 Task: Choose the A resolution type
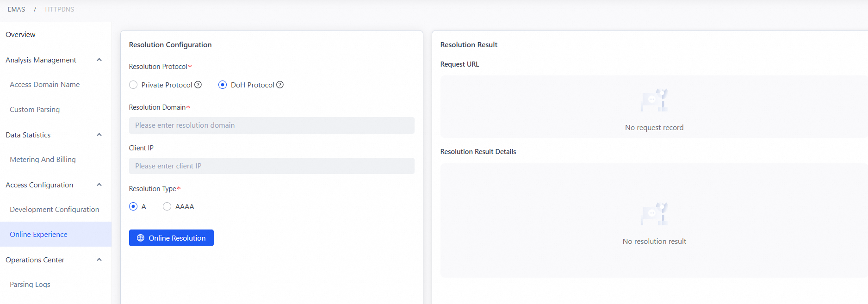[x=133, y=206]
